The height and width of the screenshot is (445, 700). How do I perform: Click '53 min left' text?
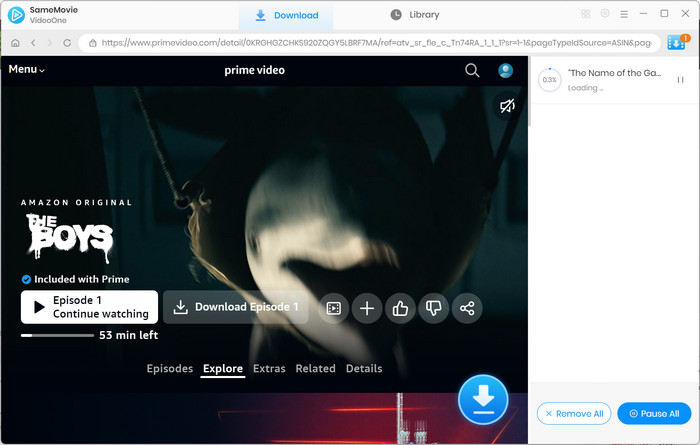pos(129,335)
